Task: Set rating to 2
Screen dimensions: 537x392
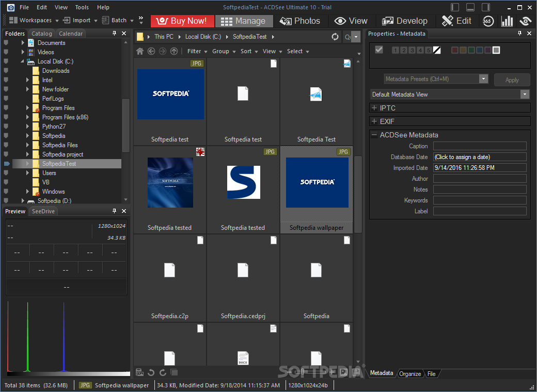Action: [403, 51]
